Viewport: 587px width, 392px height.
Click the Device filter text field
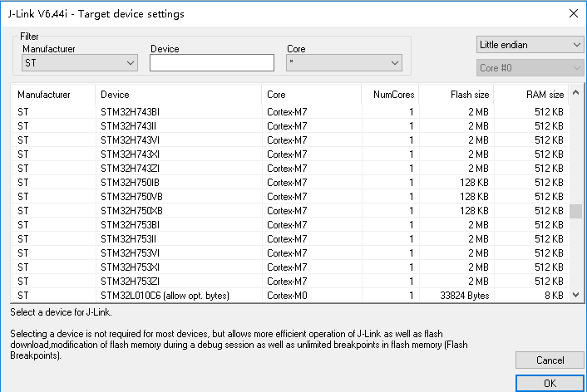[x=212, y=63]
